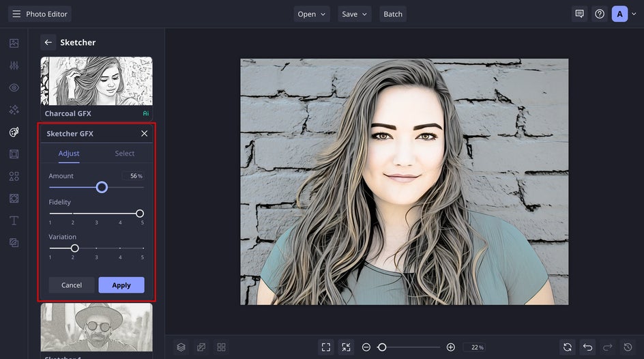Click the Fidelity slider handle

tap(140, 214)
